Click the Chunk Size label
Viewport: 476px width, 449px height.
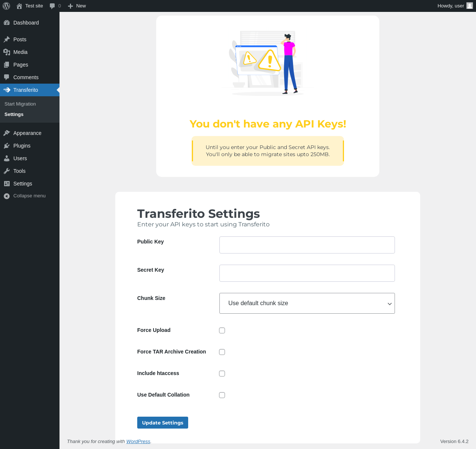tap(151, 298)
